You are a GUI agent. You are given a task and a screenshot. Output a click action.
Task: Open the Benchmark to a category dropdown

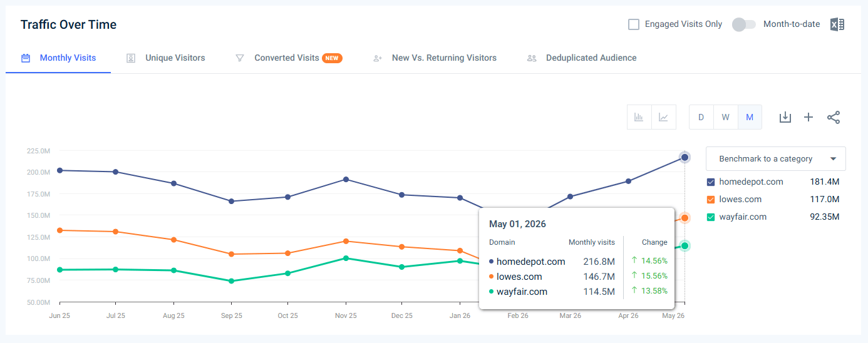tap(775, 159)
